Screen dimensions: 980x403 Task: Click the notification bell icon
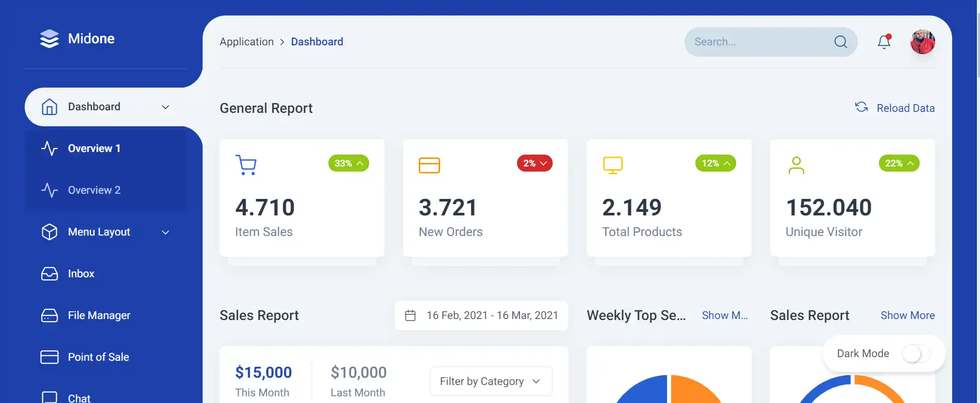point(884,42)
